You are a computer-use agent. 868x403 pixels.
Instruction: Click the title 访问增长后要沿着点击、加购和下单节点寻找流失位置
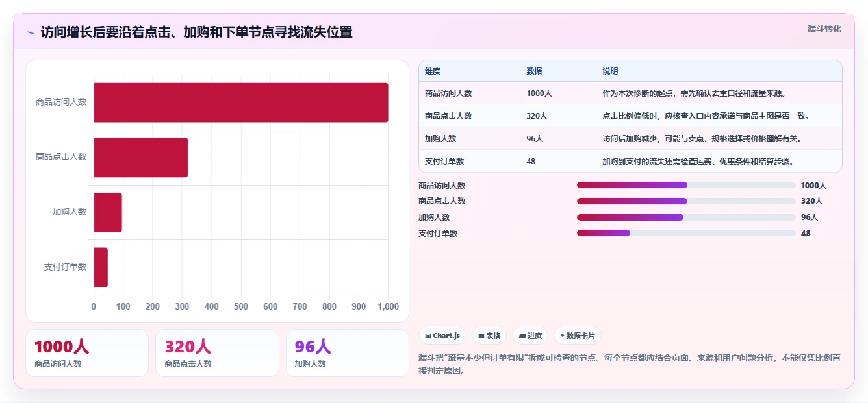[196, 32]
